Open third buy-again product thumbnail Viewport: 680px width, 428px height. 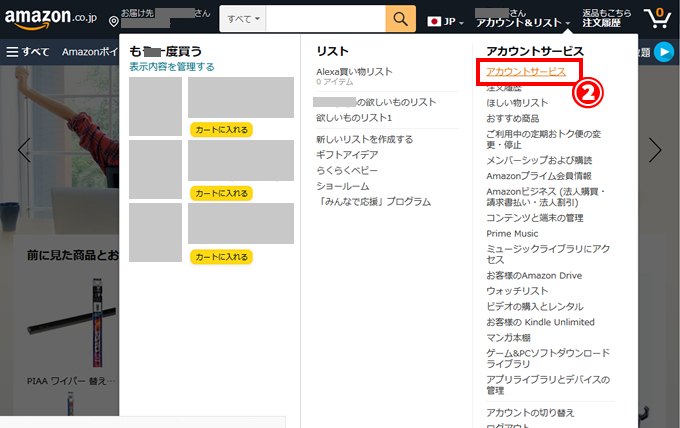click(x=155, y=232)
